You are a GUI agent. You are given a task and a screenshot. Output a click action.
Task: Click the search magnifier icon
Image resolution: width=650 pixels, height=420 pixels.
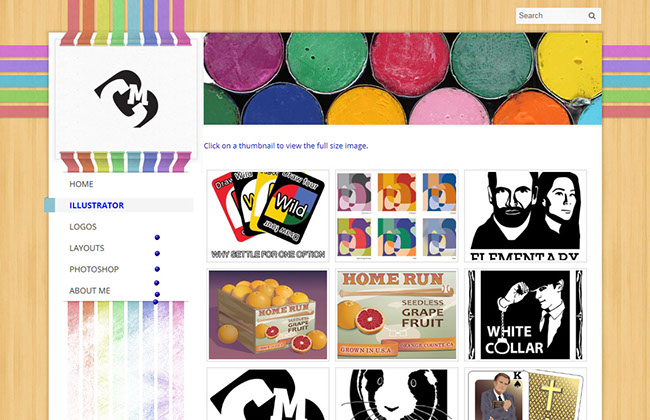click(x=592, y=16)
